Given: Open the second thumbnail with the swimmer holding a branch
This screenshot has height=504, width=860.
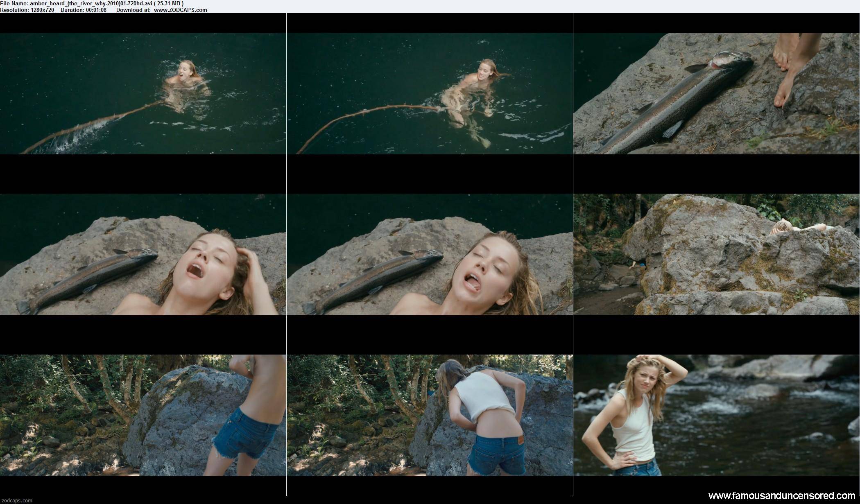Looking at the screenshot, I should 430,93.
